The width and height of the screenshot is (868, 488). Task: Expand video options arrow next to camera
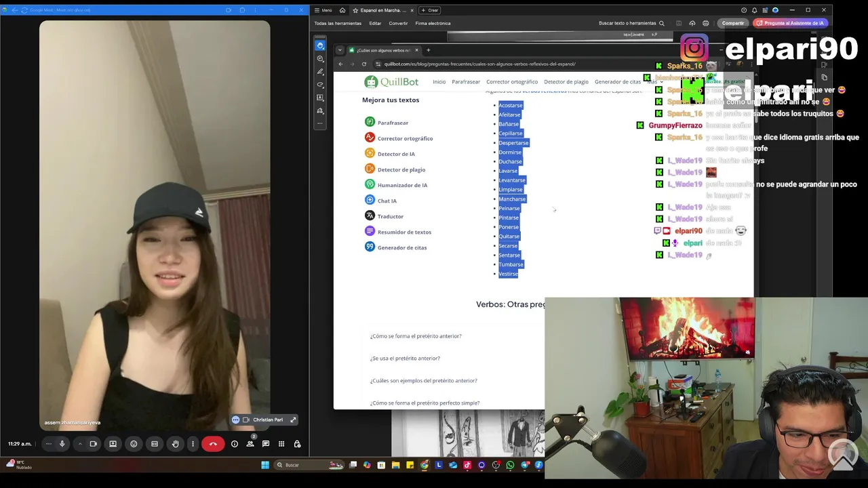point(80,444)
